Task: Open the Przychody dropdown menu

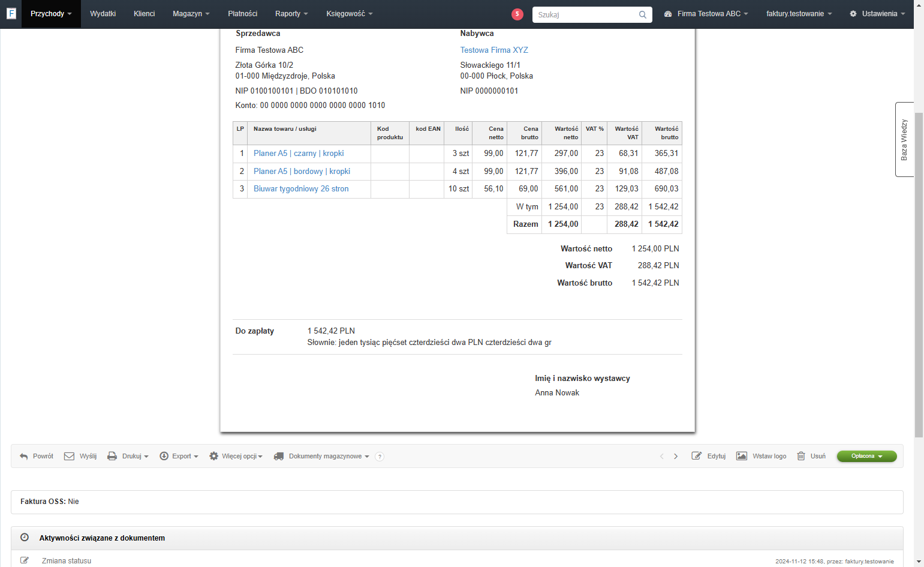Action: click(51, 14)
